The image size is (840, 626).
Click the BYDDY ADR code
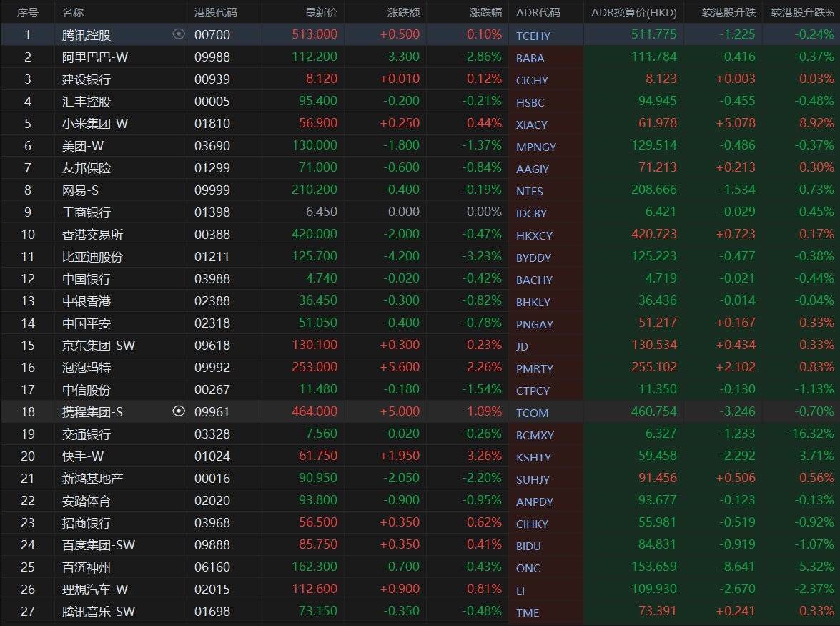tap(533, 258)
